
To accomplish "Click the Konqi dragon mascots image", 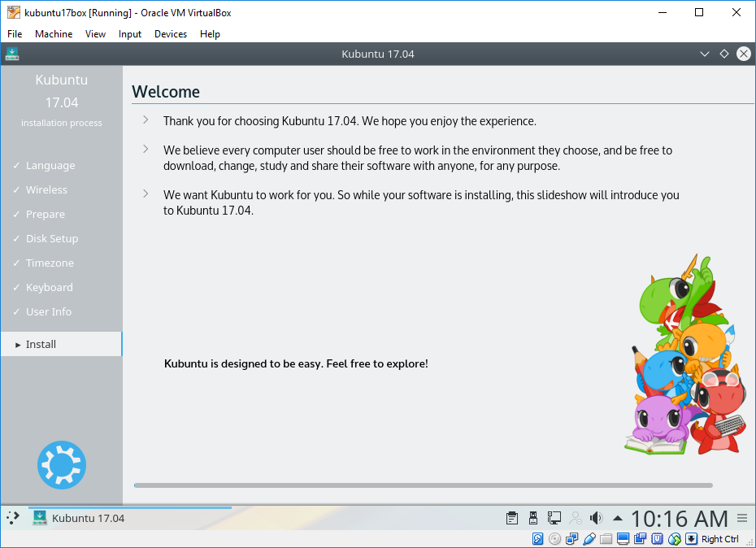I will pyautogui.click(x=686, y=354).
